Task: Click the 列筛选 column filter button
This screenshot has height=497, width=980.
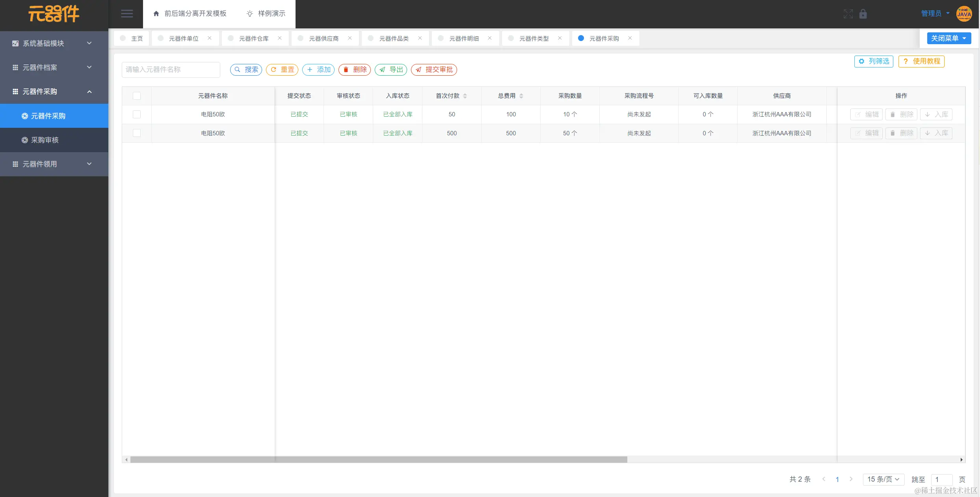Action: click(x=874, y=62)
